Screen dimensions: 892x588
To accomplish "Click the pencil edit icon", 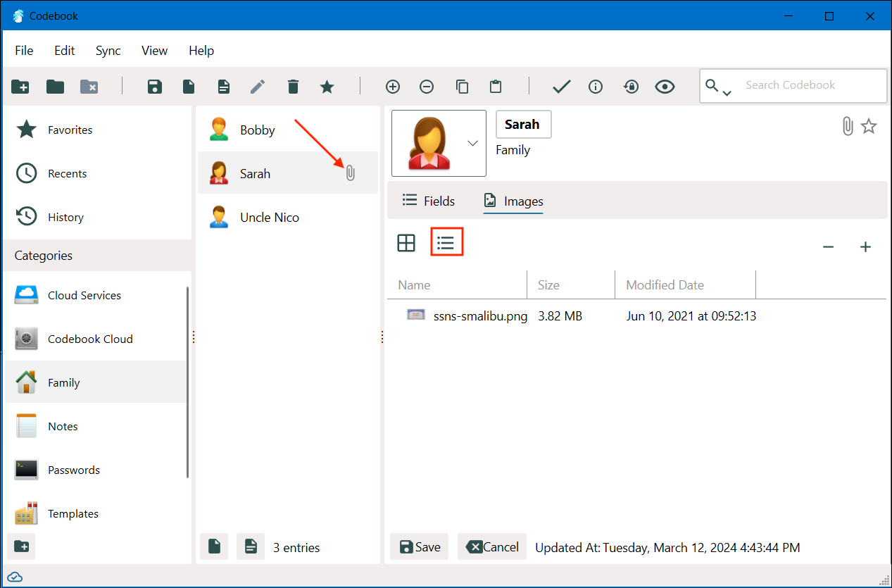I will click(x=258, y=87).
